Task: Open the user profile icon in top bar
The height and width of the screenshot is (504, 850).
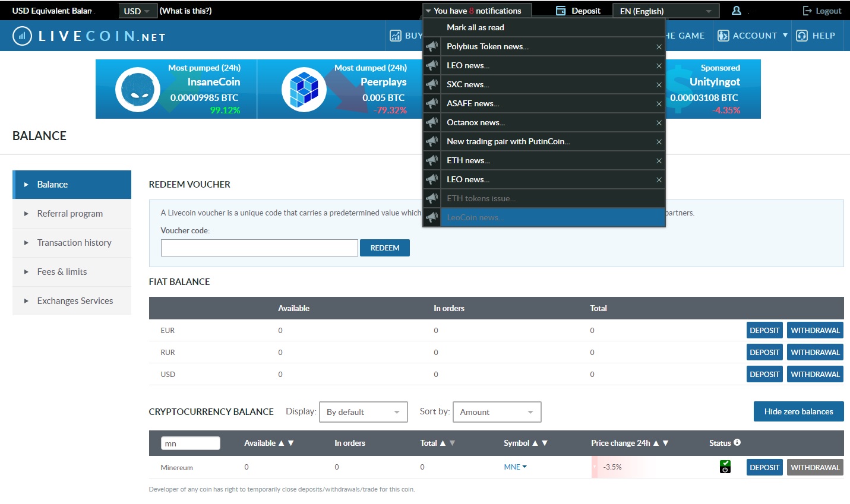Action: 737,11
